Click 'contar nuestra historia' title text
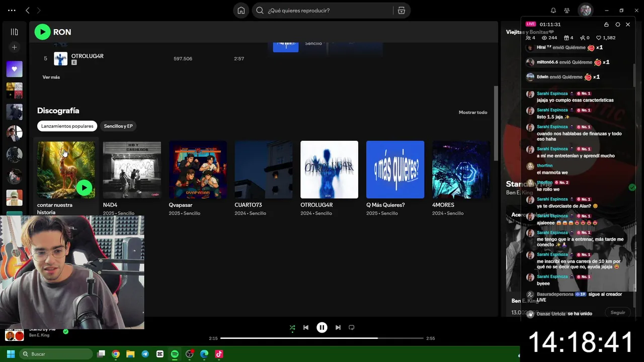 tap(55, 209)
